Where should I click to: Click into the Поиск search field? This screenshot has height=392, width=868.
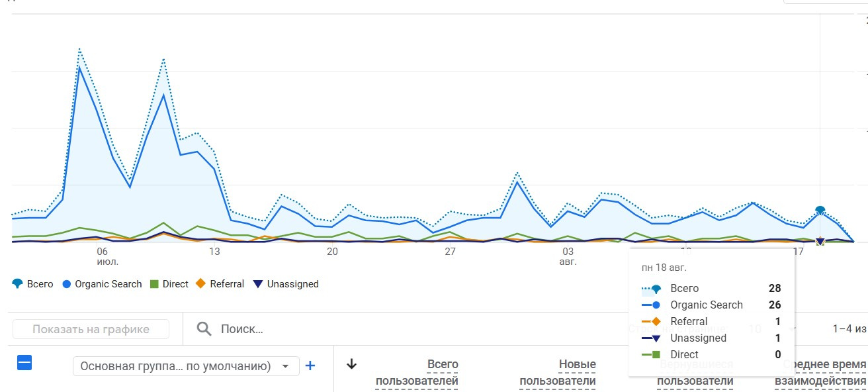[397, 329]
